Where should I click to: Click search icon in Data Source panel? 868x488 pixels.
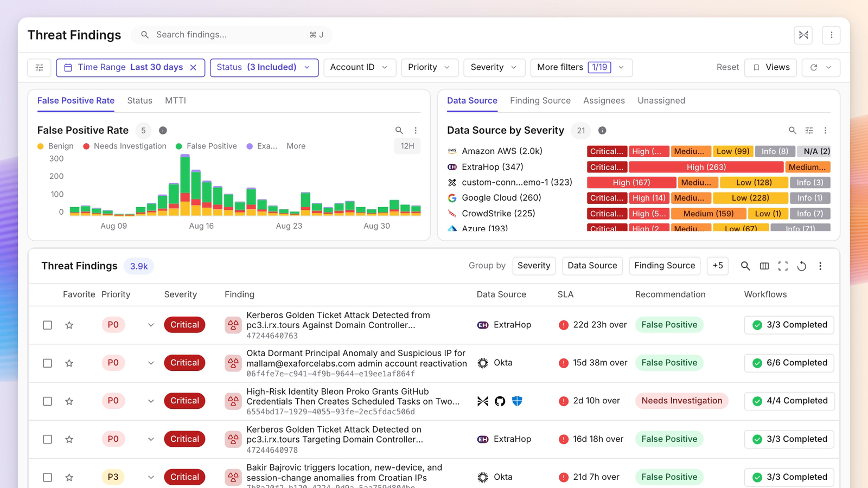coord(793,131)
